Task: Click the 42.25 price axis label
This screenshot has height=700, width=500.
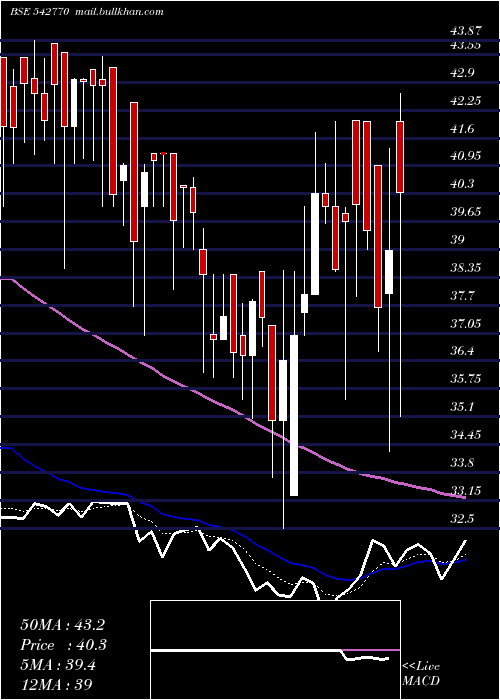Action: pos(466,101)
